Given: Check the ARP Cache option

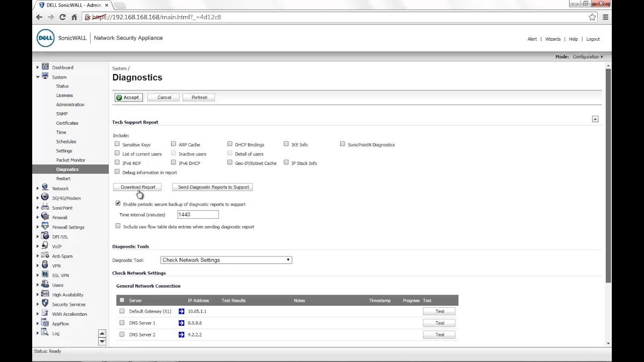Looking at the screenshot, I should pyautogui.click(x=174, y=144).
